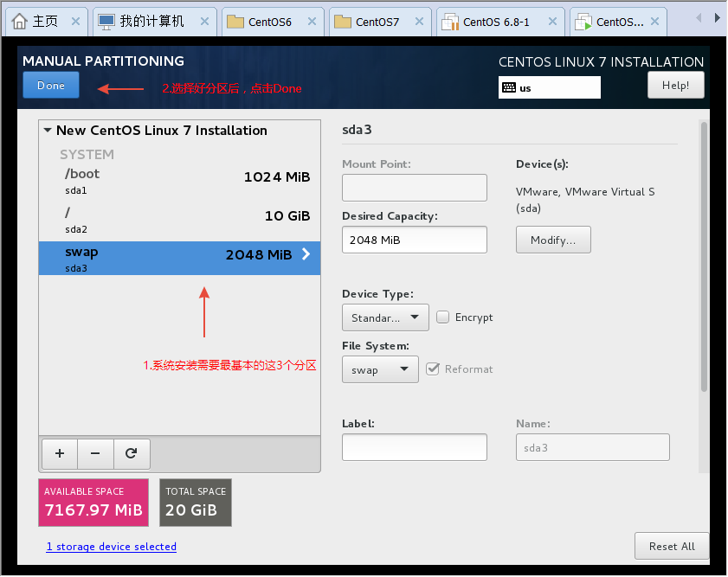Click the Label input field
This screenshot has height=577, width=728.
(x=415, y=447)
